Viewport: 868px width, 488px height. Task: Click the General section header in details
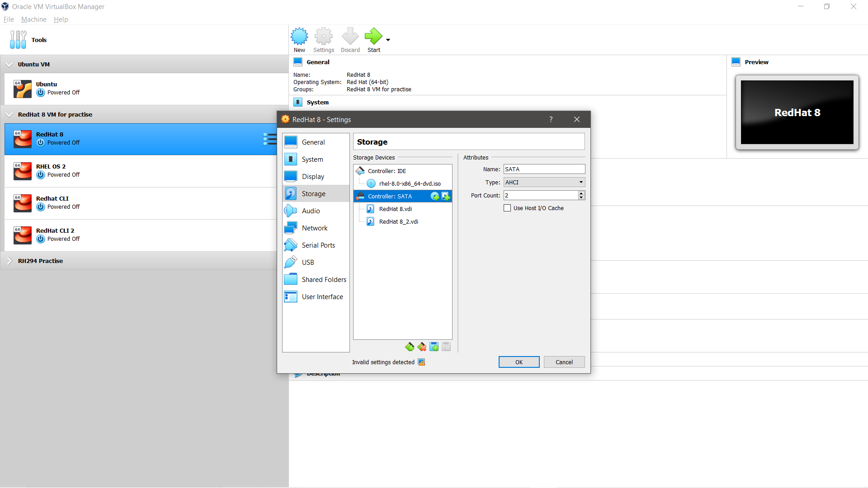pos(318,62)
